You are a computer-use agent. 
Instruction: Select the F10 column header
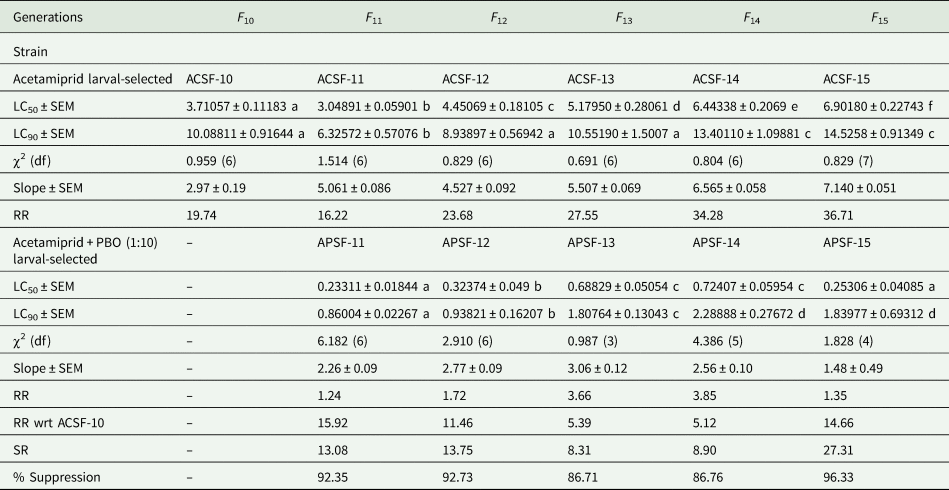click(246, 18)
